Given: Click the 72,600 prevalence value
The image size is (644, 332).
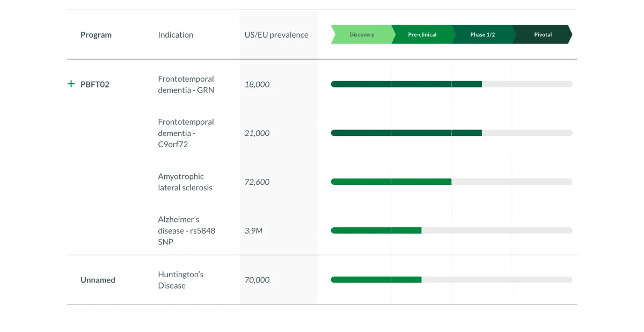Looking at the screenshot, I should tap(257, 182).
